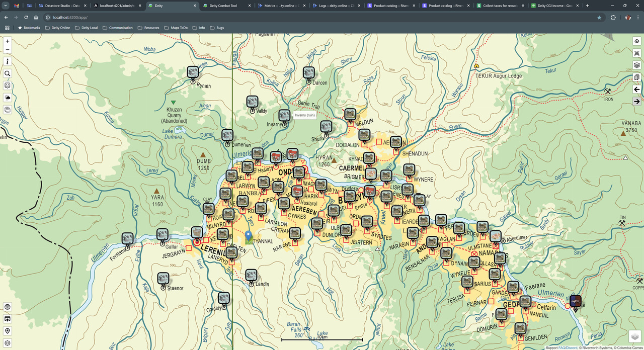The height and width of the screenshot is (350, 644).
Task: Switch to the Datastore Studio tab
Action: (x=62, y=6)
